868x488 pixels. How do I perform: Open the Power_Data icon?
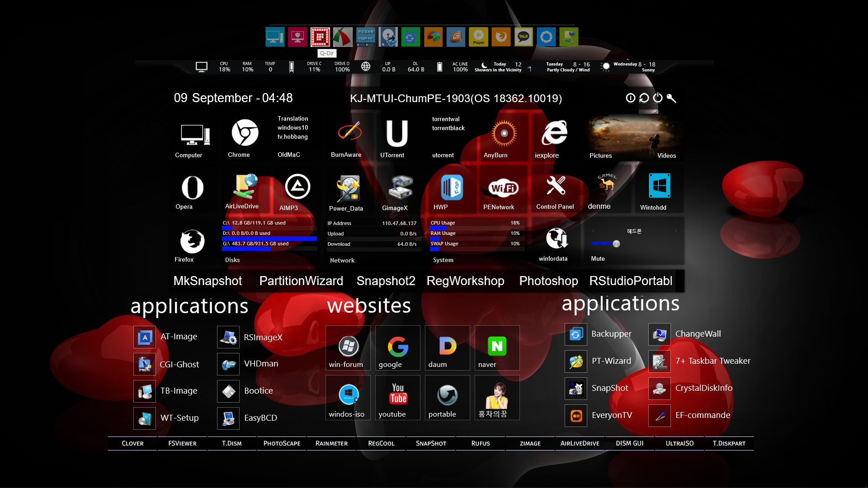348,188
